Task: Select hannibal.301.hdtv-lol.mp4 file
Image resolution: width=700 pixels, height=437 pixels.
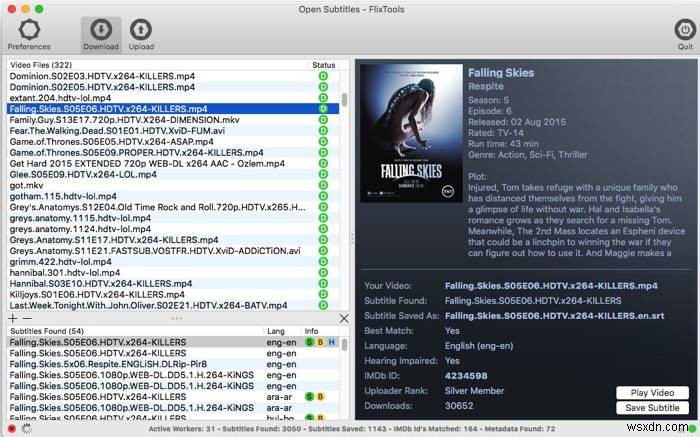Action: (x=173, y=273)
